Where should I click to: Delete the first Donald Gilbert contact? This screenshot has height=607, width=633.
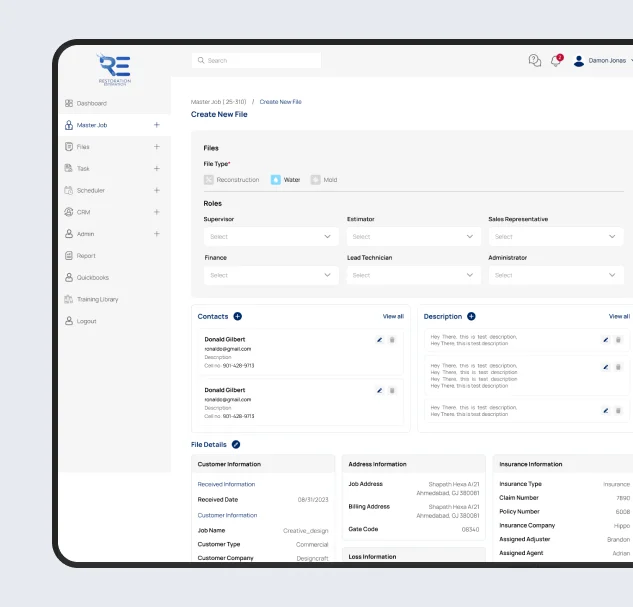point(392,340)
